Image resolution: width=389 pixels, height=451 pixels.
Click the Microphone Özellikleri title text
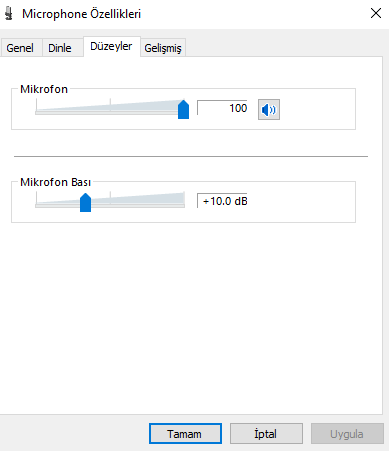point(82,14)
